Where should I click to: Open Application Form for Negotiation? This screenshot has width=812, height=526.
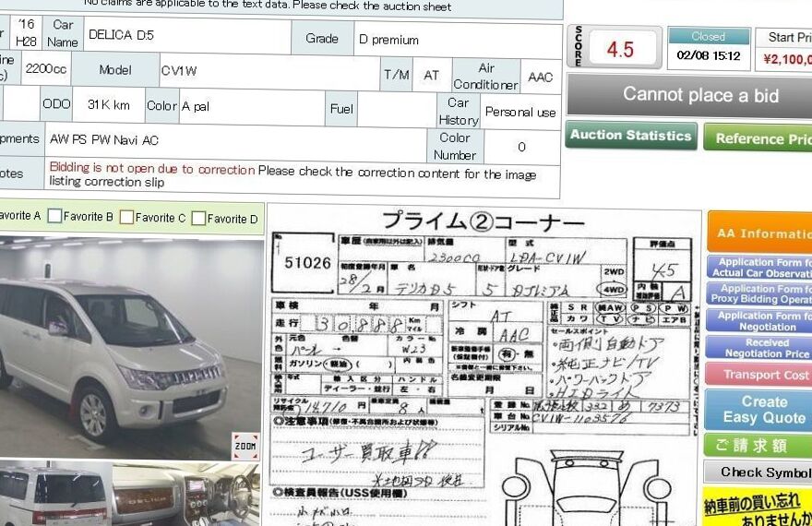(x=759, y=321)
